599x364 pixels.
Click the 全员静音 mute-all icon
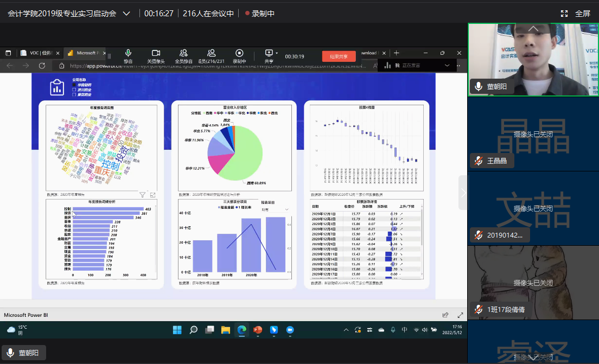184,53
